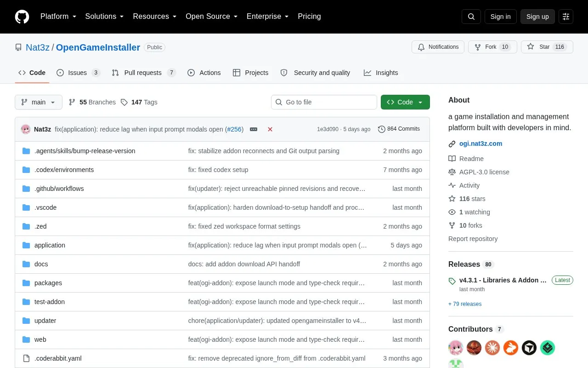Expand the green Code dropdown
This screenshot has height=368, width=588.
(x=405, y=102)
